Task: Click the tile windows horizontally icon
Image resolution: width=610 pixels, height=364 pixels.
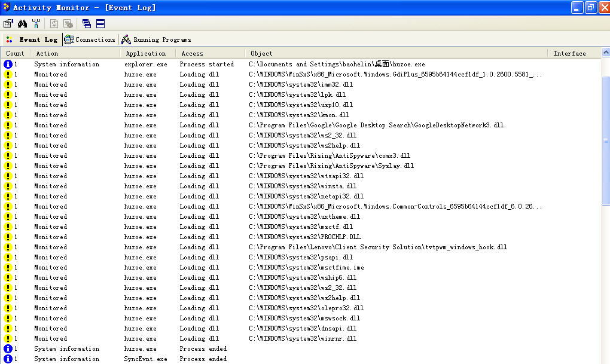Action: [100, 24]
